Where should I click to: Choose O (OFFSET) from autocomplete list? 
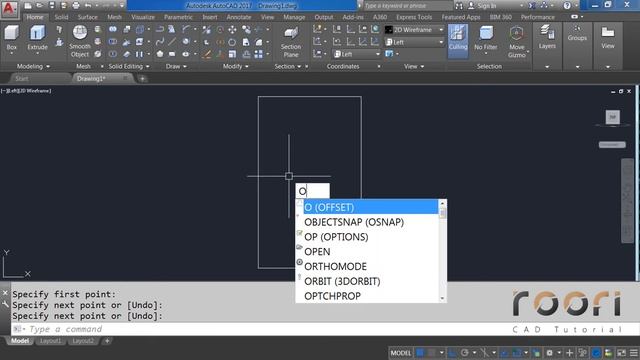click(371, 207)
